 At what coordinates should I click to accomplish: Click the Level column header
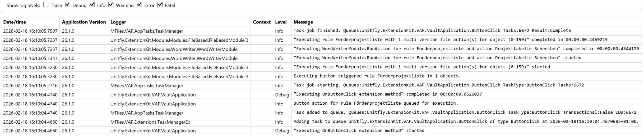(281, 22)
